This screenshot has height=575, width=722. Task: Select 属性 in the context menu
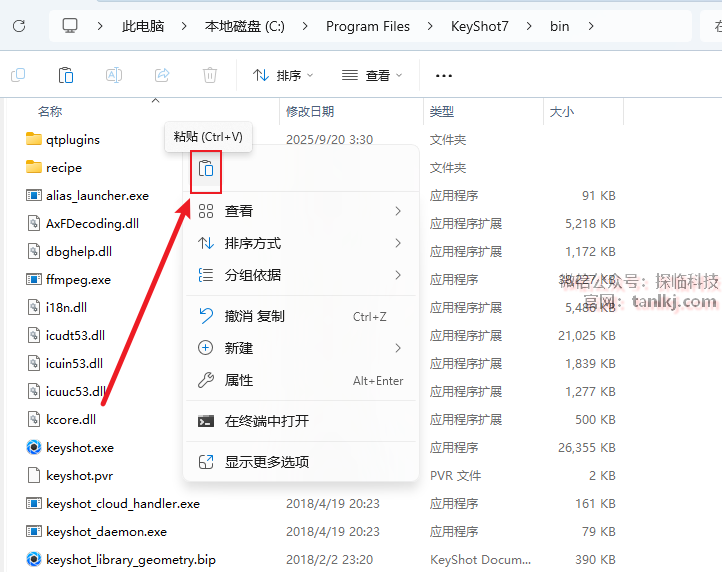(x=301, y=380)
